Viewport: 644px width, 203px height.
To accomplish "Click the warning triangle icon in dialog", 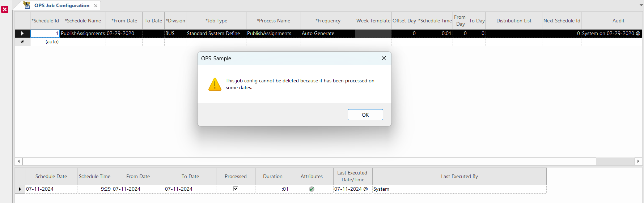I will point(215,84).
